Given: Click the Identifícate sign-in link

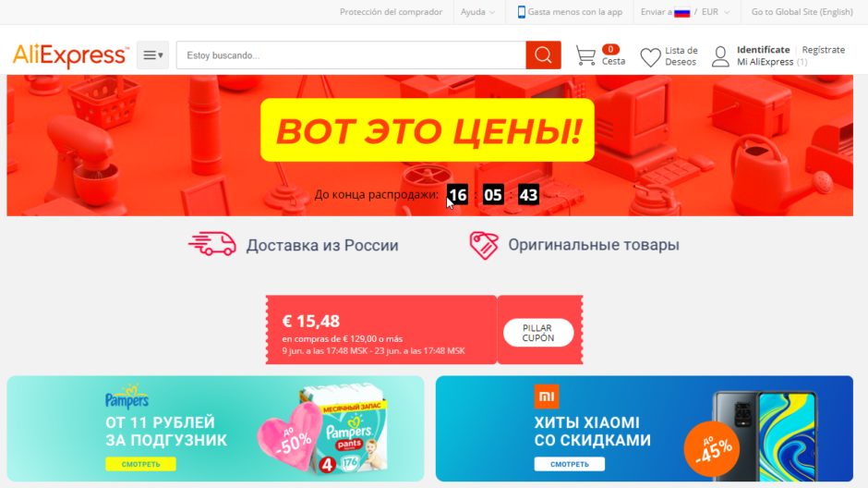Looking at the screenshot, I should click(x=763, y=50).
